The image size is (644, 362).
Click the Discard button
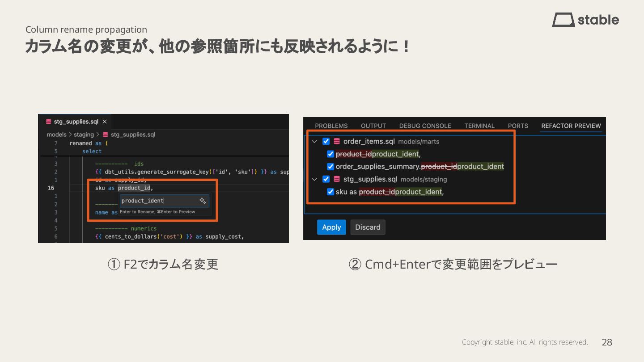coord(368,227)
